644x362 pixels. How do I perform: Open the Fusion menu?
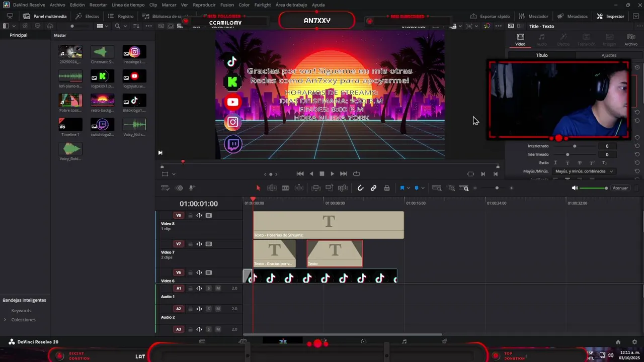pyautogui.click(x=227, y=5)
